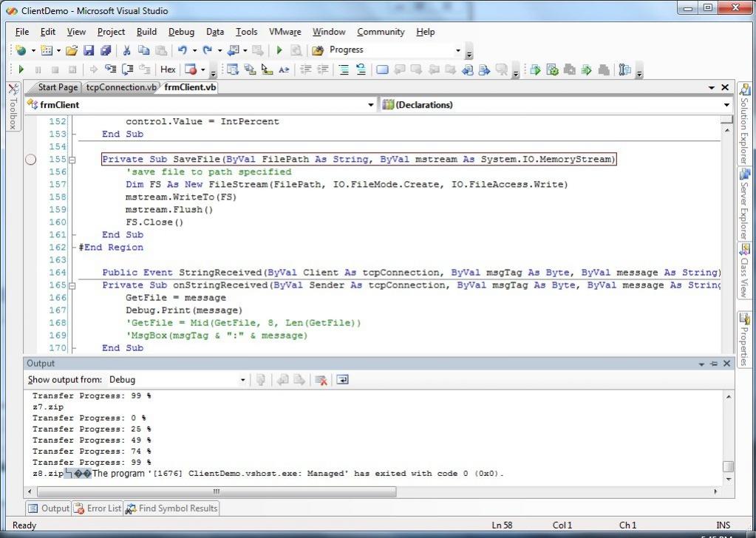The width and height of the screenshot is (756, 538).
Task: Toggle the breakpoint circle at line 155
Action: (x=30, y=160)
